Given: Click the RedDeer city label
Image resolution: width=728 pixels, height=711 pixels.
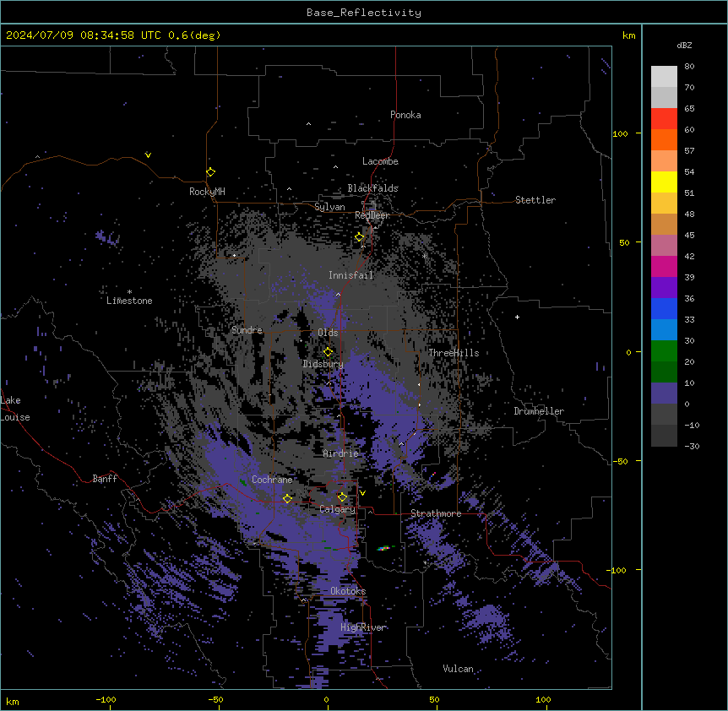Looking at the screenshot, I should pos(372,215).
